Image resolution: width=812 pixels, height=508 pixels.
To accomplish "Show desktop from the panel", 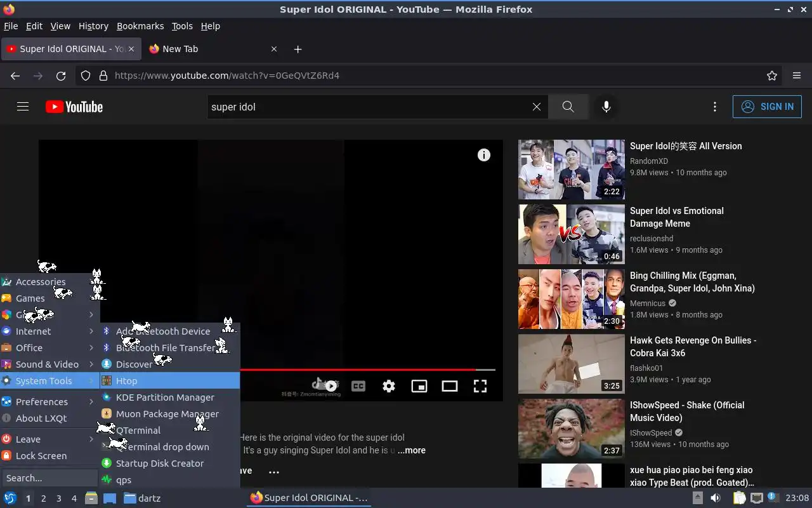I will point(109,498).
